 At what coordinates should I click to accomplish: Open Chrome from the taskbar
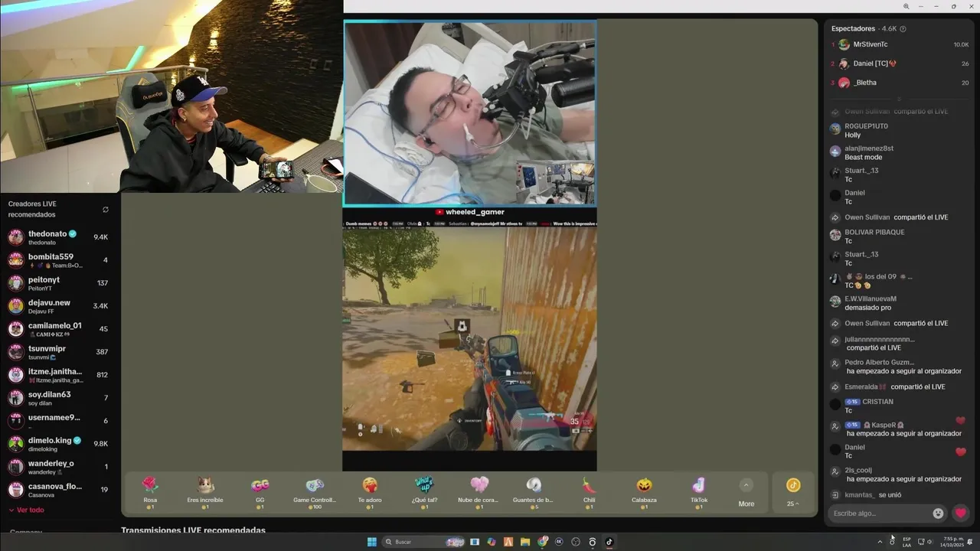(543, 542)
